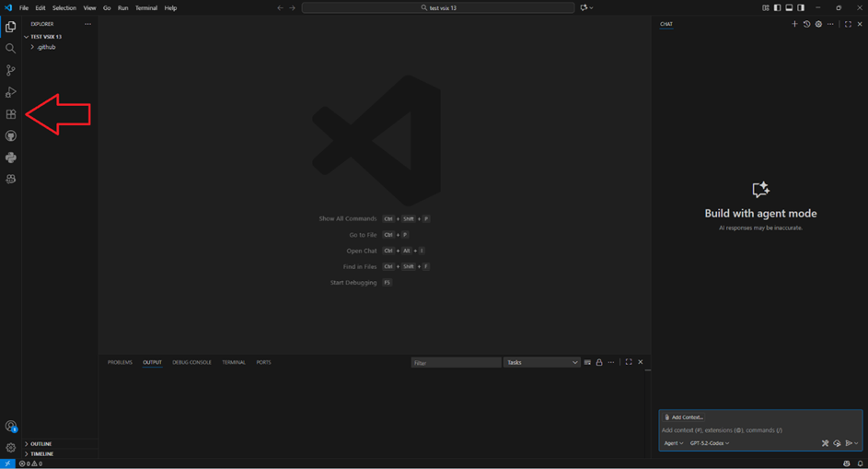This screenshot has width=868, height=469.
Task: Open the Run and Debug view
Action: point(10,92)
